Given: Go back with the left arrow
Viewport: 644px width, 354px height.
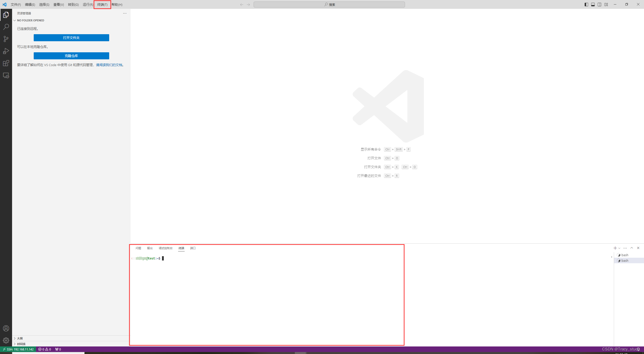Looking at the screenshot, I should [x=242, y=5].
